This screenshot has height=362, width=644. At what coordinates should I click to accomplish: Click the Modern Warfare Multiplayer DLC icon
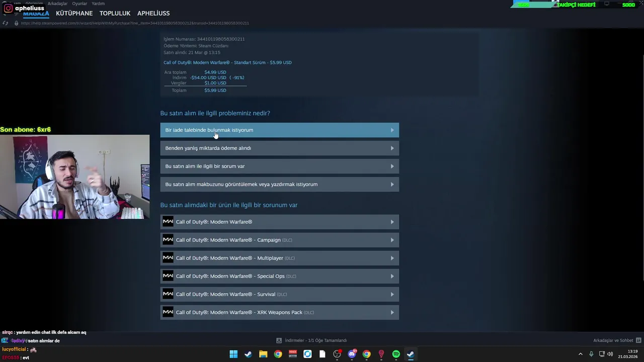point(168,258)
